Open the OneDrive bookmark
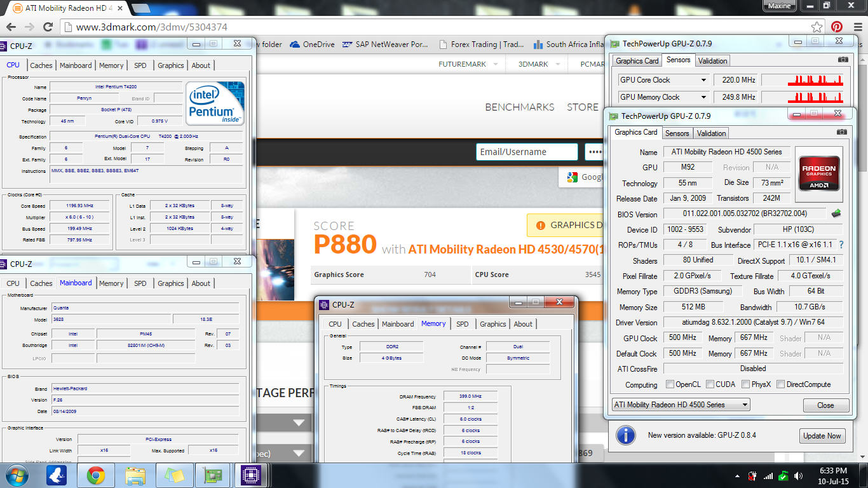868x488 pixels. [312, 44]
